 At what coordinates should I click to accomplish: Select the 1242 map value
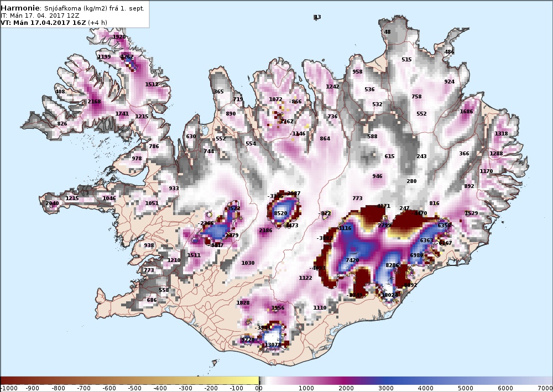[332, 86]
